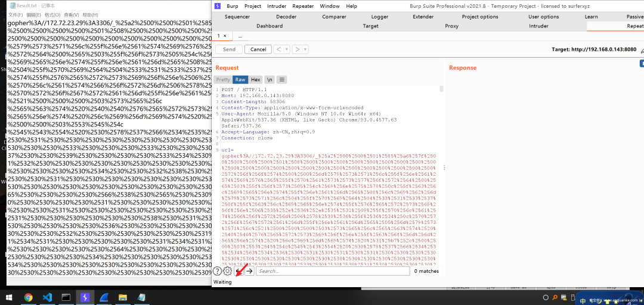Click the Send button
This screenshot has width=644, height=305.
[229, 49]
